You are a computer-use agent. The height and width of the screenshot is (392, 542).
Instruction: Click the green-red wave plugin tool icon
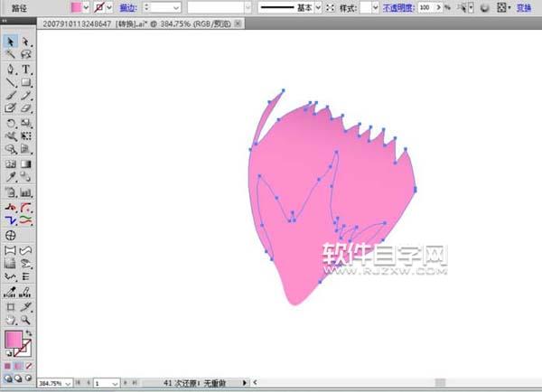pyautogui.click(x=25, y=220)
